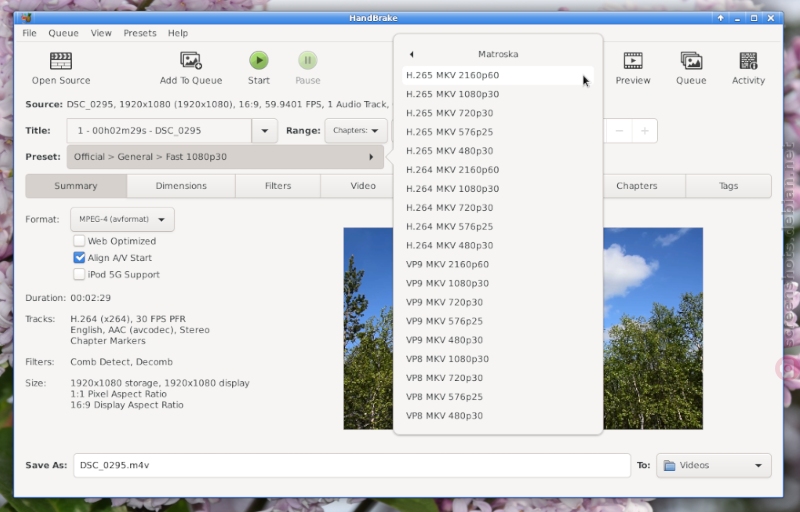Go back using Matroska submenu arrow
Screen dimensions: 800x512
411,54
